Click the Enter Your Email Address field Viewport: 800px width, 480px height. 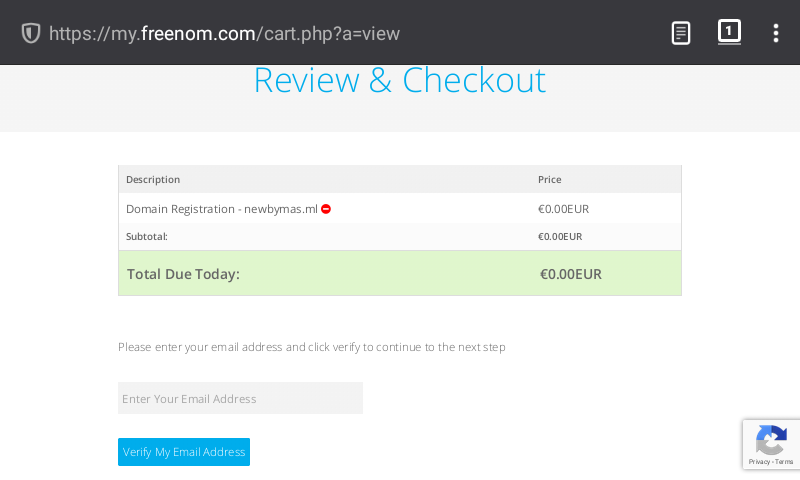(x=240, y=398)
